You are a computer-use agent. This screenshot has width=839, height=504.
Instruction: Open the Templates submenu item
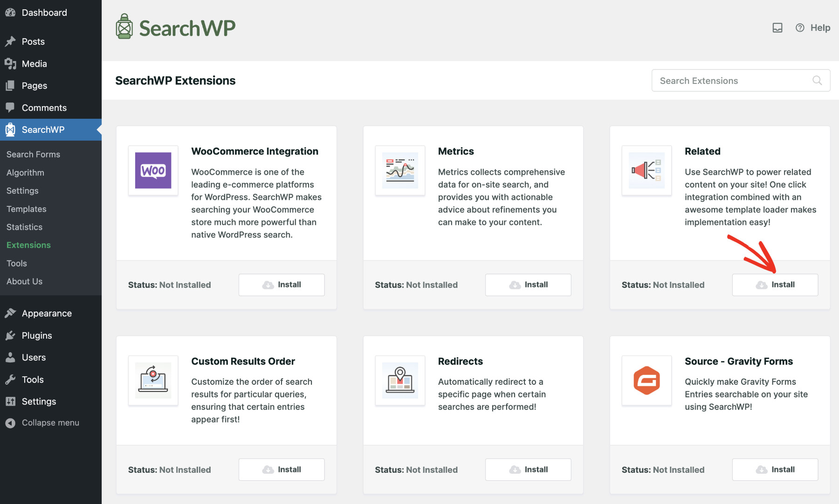[26, 209]
